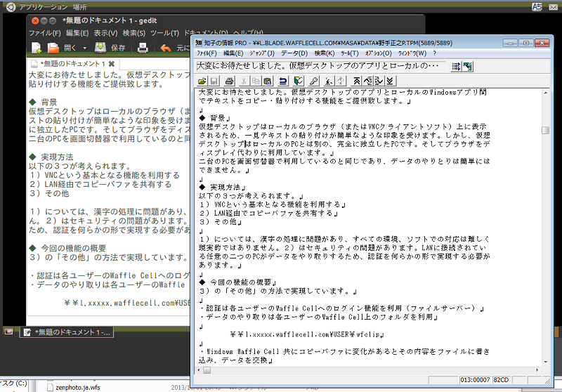Click the keyboard input indicator in top panel
The image size is (562, 392).
point(537,7)
